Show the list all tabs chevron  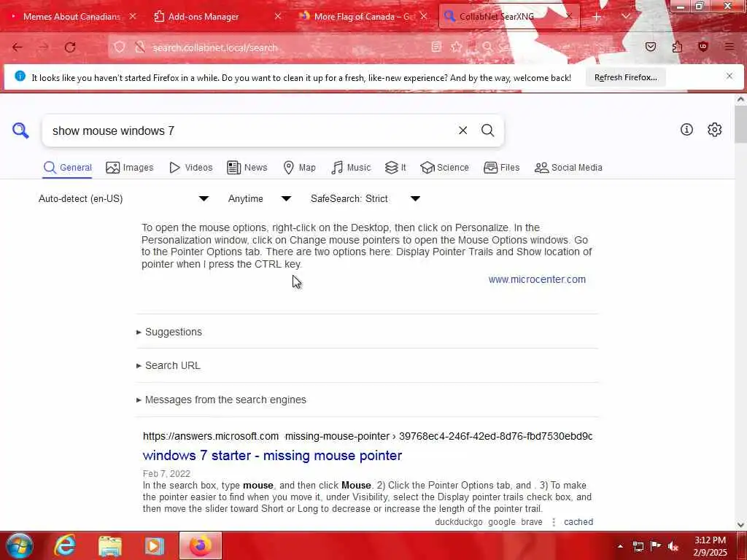pos(626,17)
